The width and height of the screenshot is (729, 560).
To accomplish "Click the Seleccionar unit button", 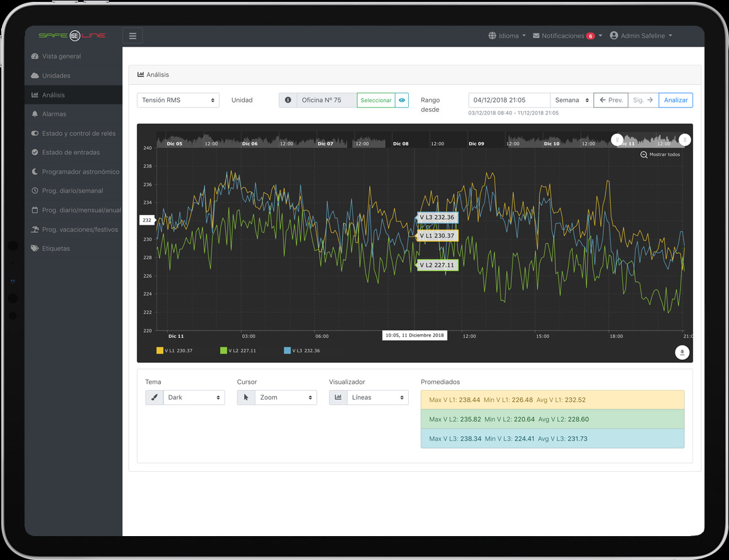I will pos(376,100).
